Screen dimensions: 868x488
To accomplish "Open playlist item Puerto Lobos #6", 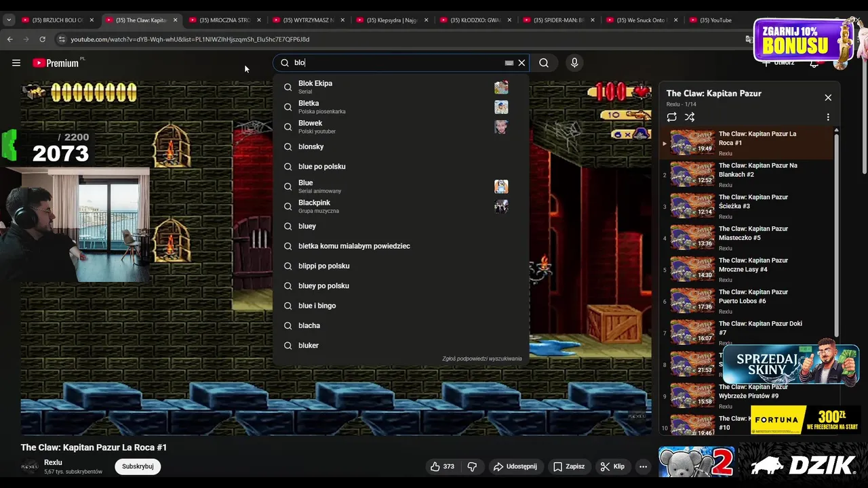I will click(745, 301).
